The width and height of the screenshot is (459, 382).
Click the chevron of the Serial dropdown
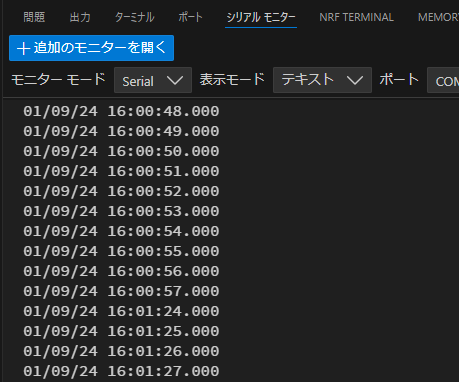[175, 80]
